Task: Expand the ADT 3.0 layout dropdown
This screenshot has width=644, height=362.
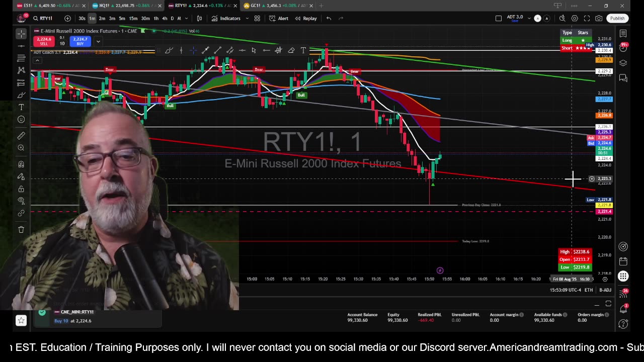Action: tap(529, 19)
